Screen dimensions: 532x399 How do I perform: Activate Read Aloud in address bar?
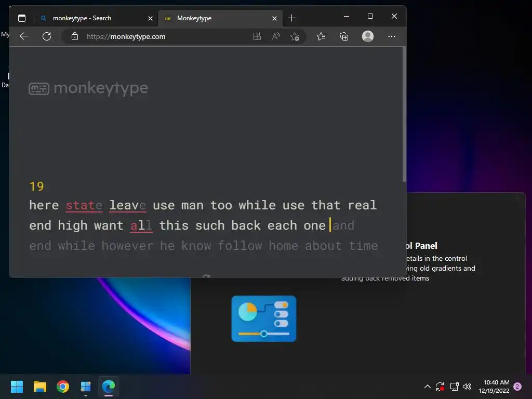276,36
